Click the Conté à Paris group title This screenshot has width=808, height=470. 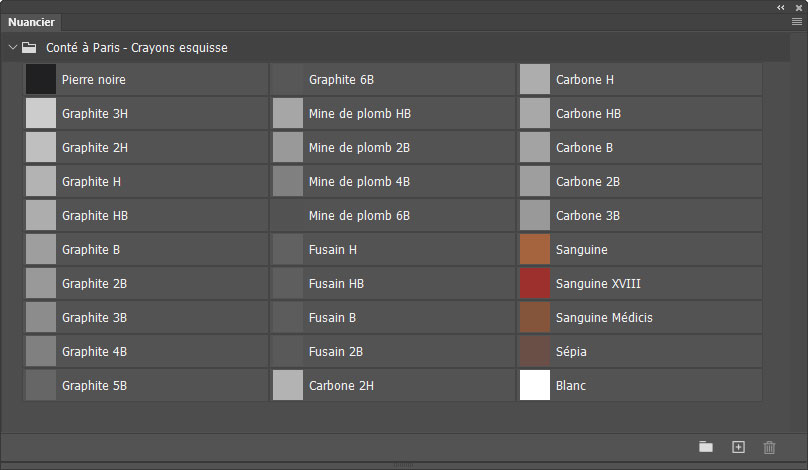[137, 47]
